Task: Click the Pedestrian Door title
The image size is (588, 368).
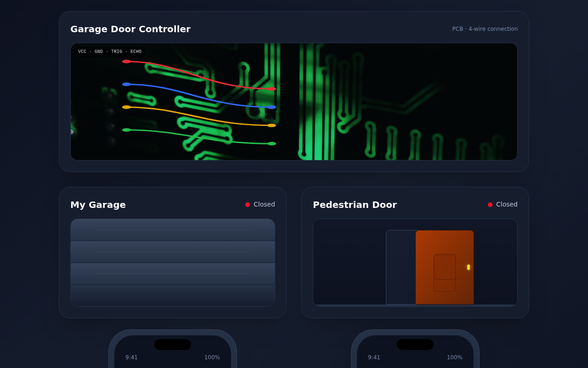Action: pyautogui.click(x=355, y=205)
